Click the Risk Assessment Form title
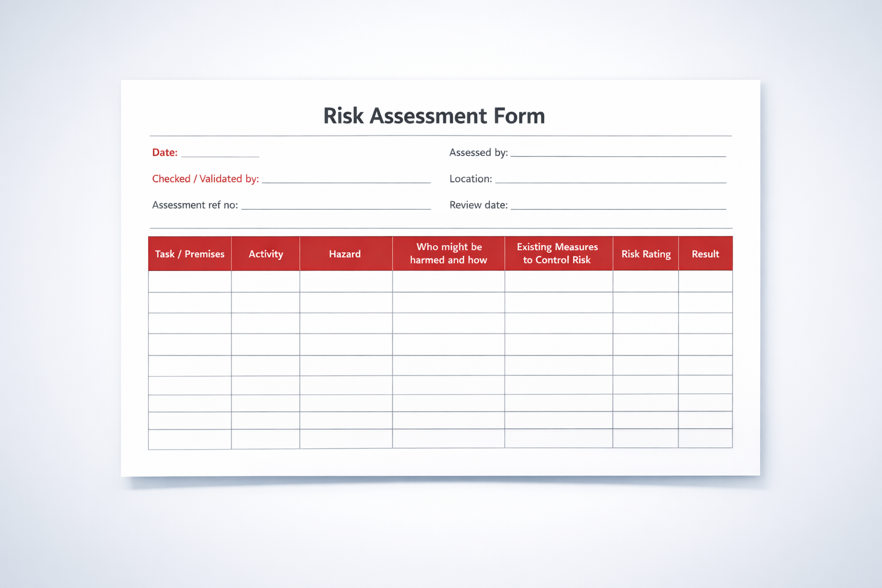 click(x=434, y=116)
